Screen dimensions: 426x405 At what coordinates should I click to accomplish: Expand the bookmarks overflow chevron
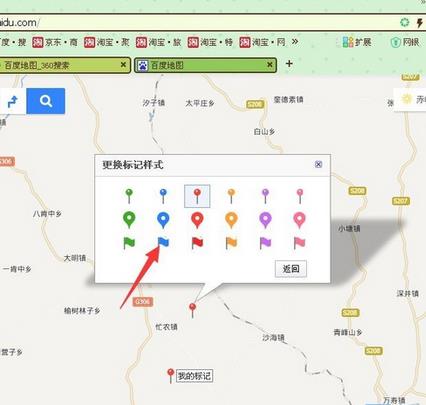295,42
